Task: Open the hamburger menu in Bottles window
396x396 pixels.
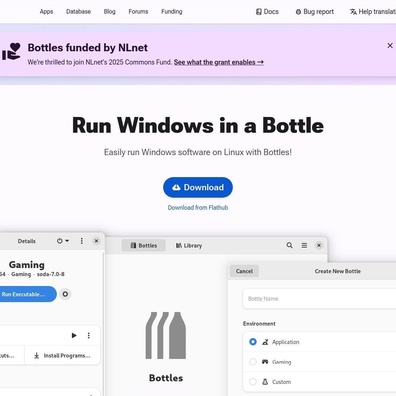Action: [304, 245]
